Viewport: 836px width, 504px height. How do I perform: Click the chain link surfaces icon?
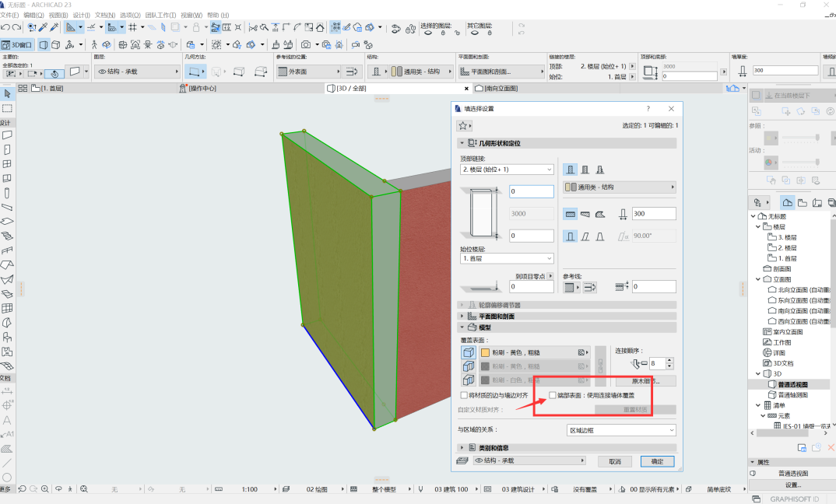pos(600,366)
